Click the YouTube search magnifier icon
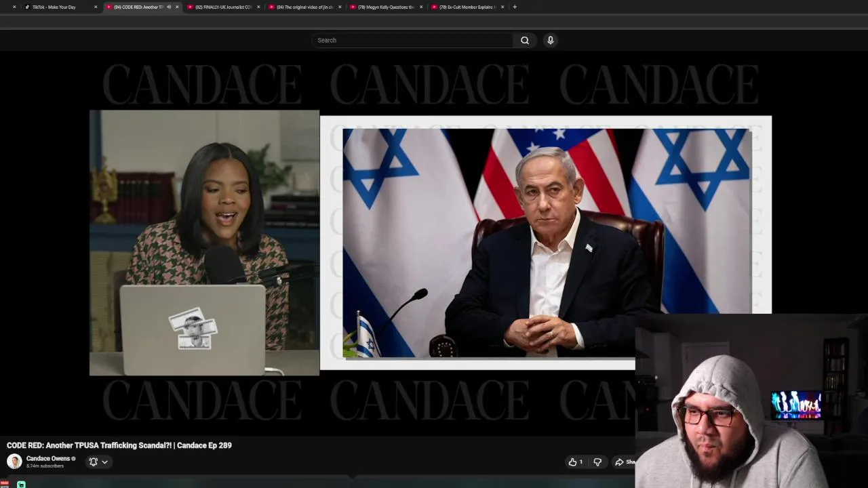 (525, 40)
